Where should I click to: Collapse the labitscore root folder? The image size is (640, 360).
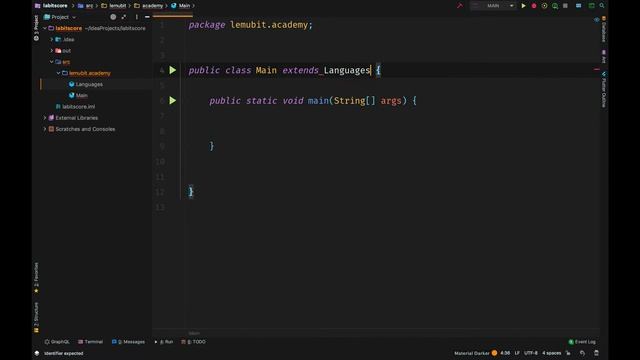coord(45,28)
